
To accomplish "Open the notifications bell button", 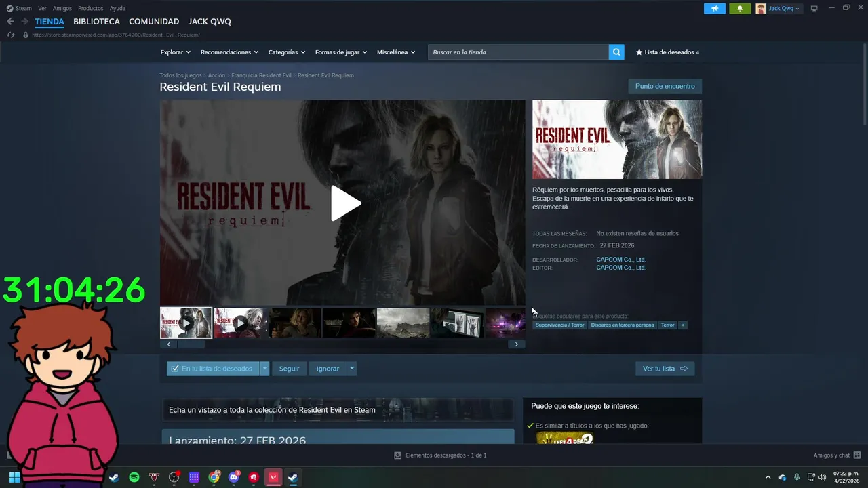I will [x=740, y=8].
